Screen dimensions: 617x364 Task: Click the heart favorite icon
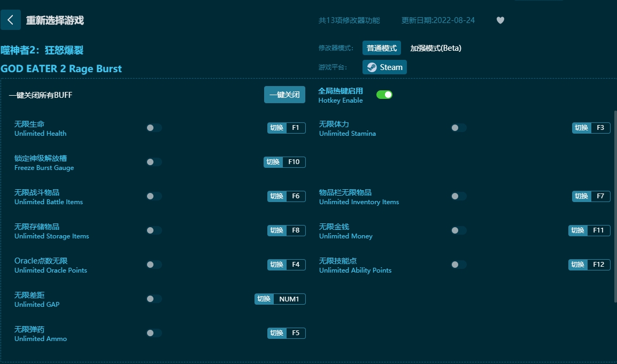(x=500, y=20)
